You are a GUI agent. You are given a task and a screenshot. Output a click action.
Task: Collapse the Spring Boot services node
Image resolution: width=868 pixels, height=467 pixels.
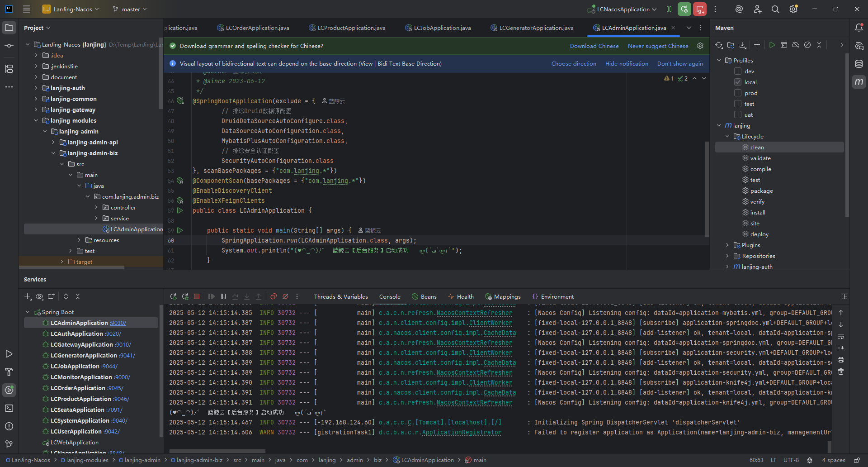click(28, 312)
